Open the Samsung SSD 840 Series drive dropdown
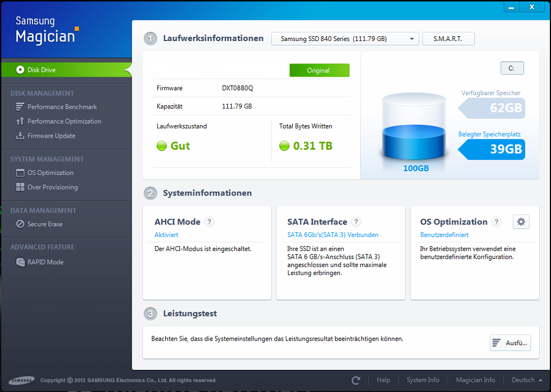 [345, 39]
